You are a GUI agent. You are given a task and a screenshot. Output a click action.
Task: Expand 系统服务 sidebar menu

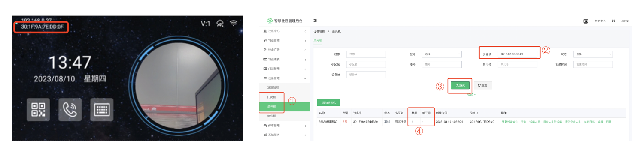coord(285,135)
